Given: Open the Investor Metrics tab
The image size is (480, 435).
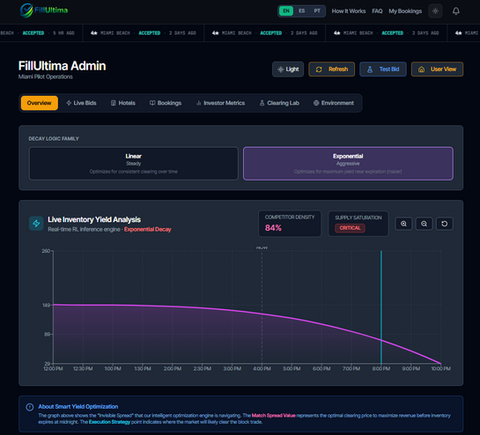Looking at the screenshot, I should (x=220, y=103).
